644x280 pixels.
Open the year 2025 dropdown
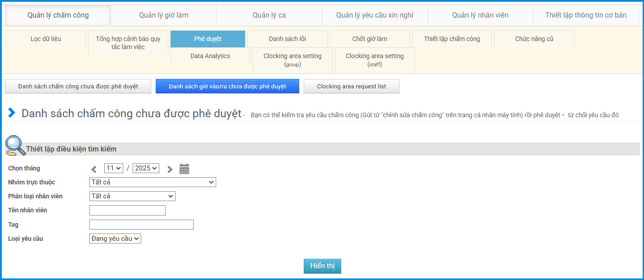click(146, 168)
